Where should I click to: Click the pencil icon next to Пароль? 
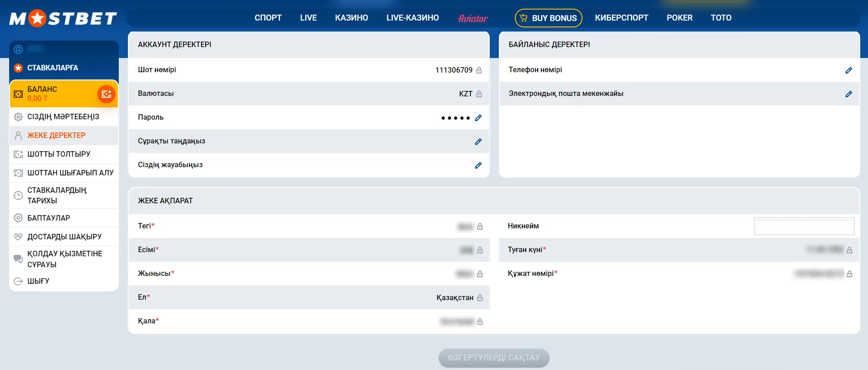pyautogui.click(x=478, y=118)
